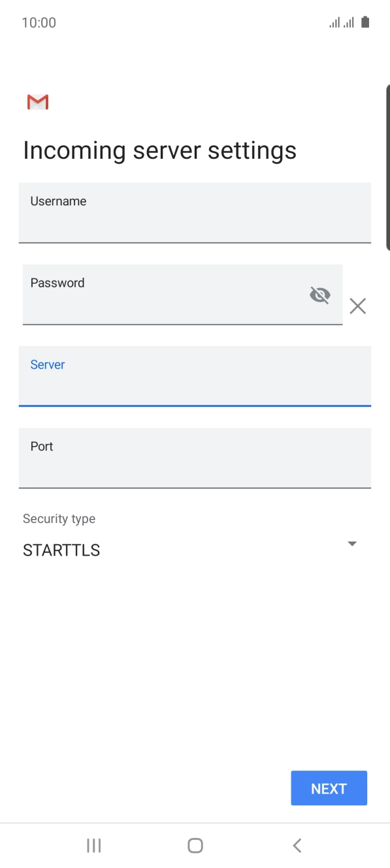This screenshot has width=390, height=868.
Task: Click the clear field X icon
Action: coord(357,306)
